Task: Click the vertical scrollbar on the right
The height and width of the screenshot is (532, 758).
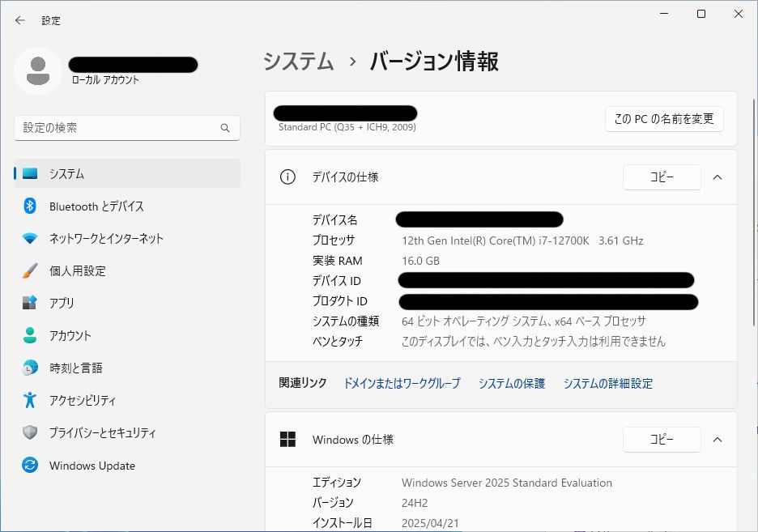Action: (x=755, y=213)
